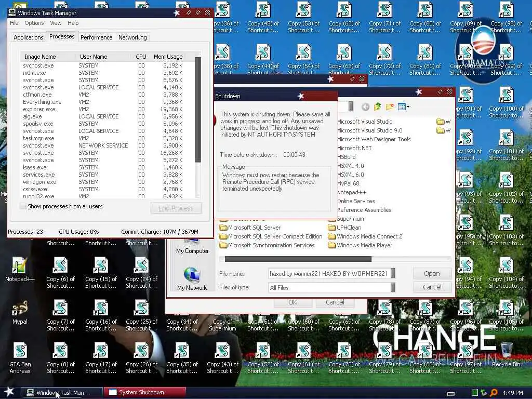Click Open in file dialog

coord(432,273)
